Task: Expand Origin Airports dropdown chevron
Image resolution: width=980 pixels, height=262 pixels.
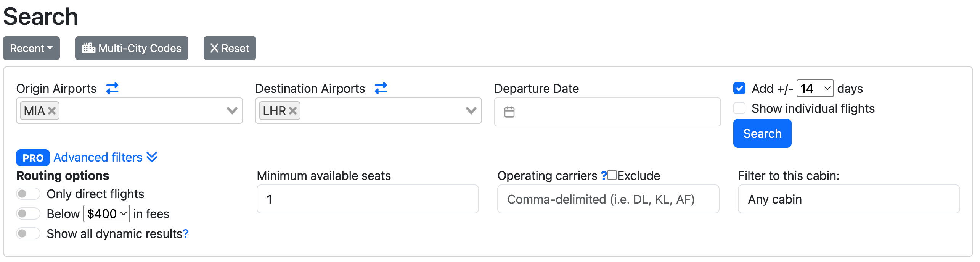Action: coord(232,110)
